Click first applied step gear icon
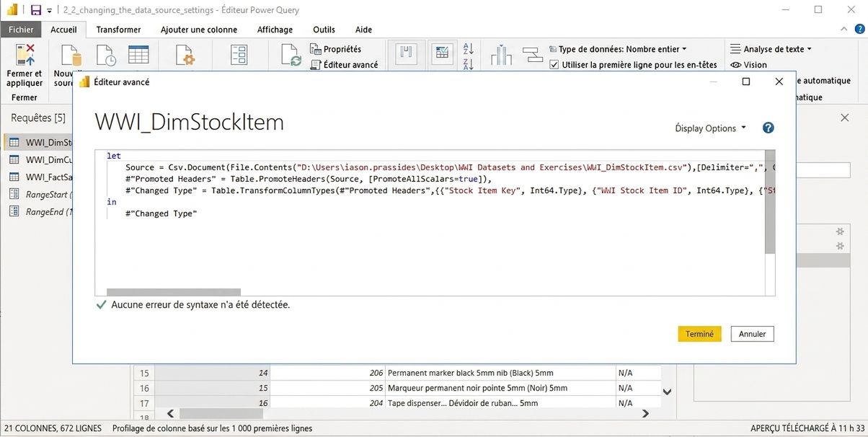 (x=839, y=232)
